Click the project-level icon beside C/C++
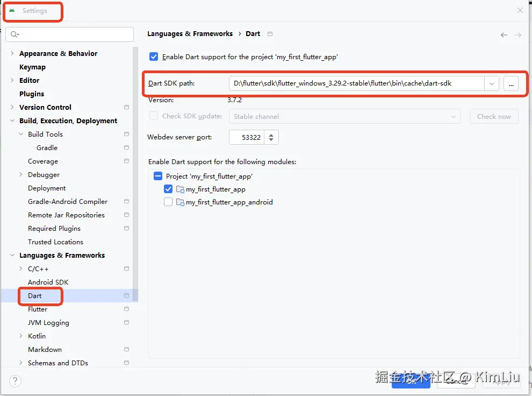The height and width of the screenshot is (396, 532). 127,268
